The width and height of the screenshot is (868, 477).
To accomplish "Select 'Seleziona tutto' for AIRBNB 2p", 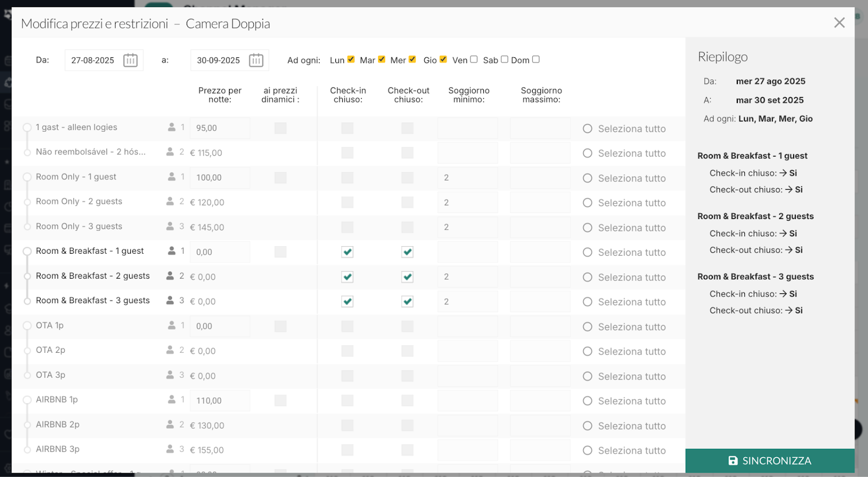I will [x=588, y=426].
